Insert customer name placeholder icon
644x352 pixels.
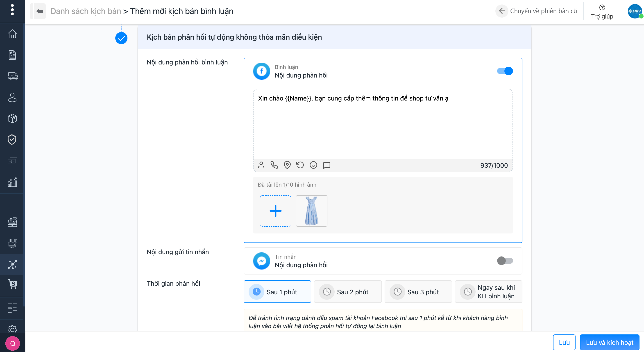tap(261, 165)
